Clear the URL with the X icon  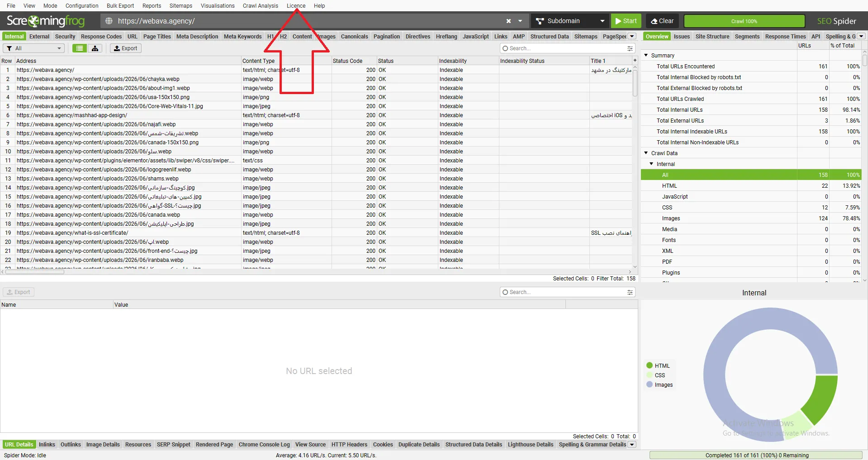(x=508, y=21)
